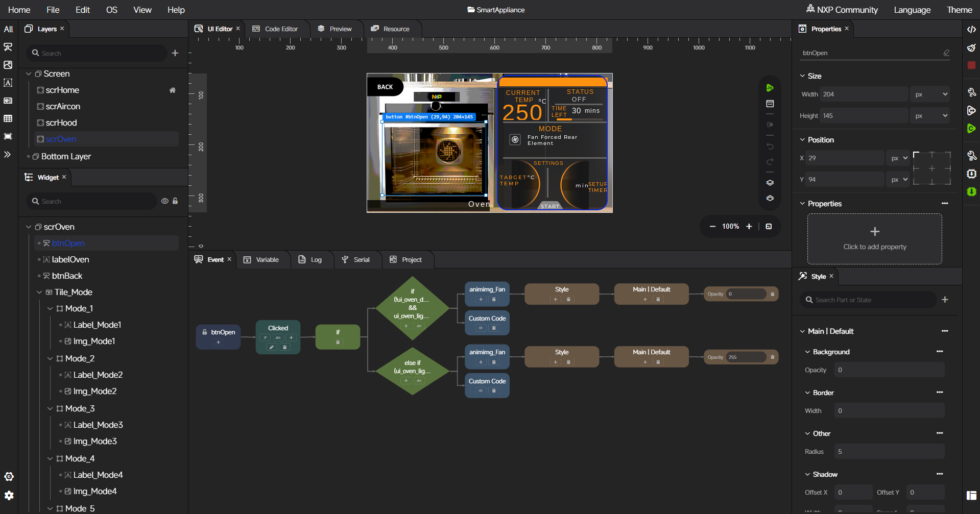Click the zoom in plus button
Viewport: 980px width, 514px height.
click(749, 227)
